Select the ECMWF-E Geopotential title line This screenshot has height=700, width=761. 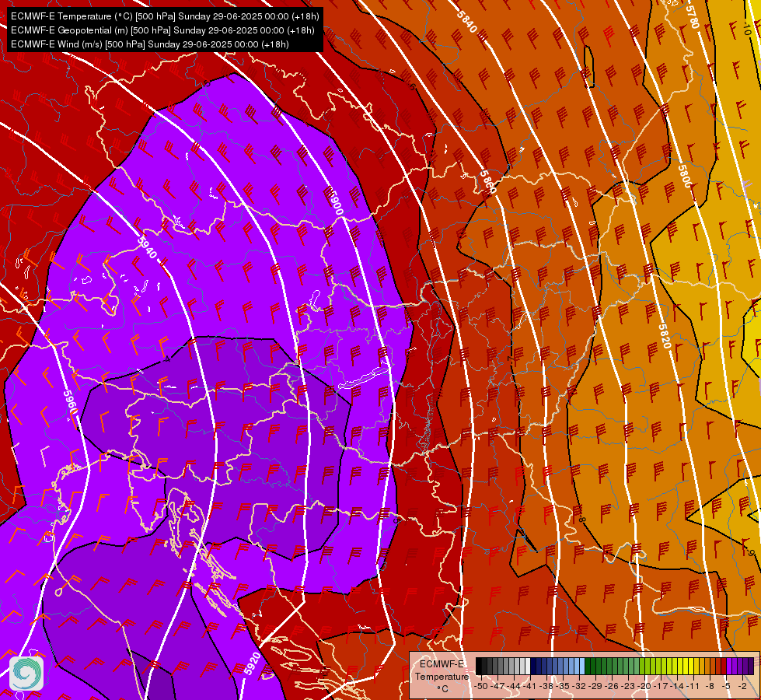162,30
